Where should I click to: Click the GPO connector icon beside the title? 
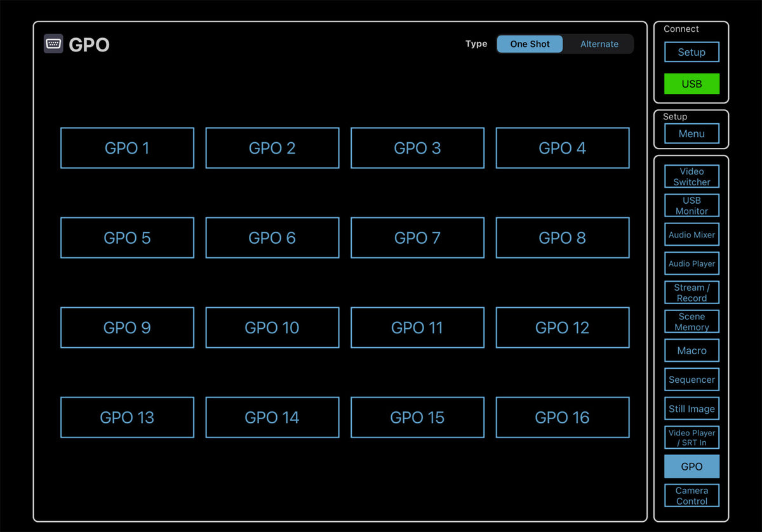pos(53,44)
